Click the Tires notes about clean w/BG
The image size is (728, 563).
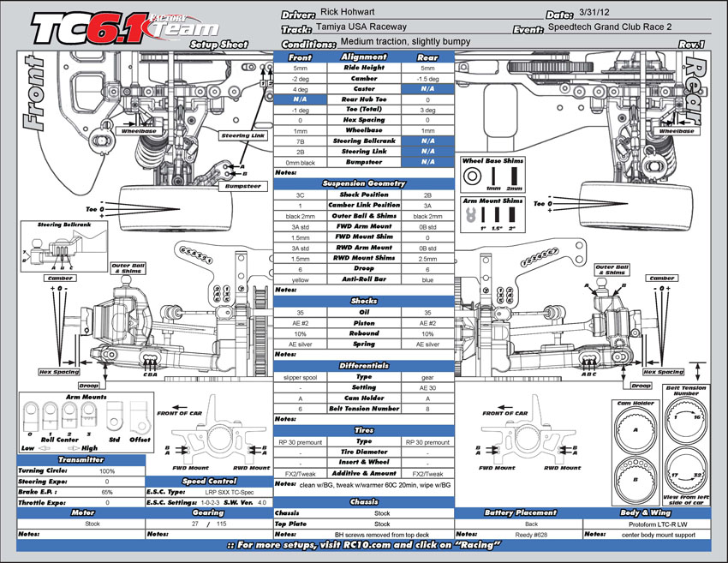coord(375,485)
